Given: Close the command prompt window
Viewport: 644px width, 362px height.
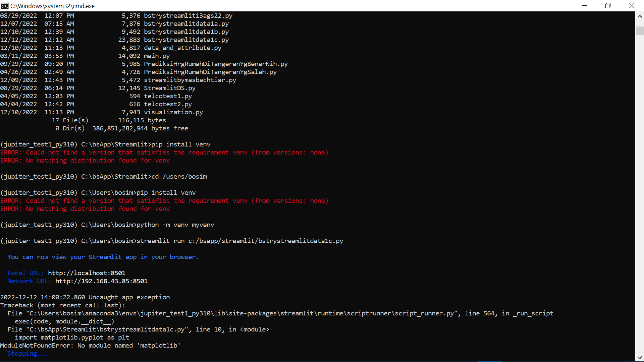Looking at the screenshot, I should [632, 6].
